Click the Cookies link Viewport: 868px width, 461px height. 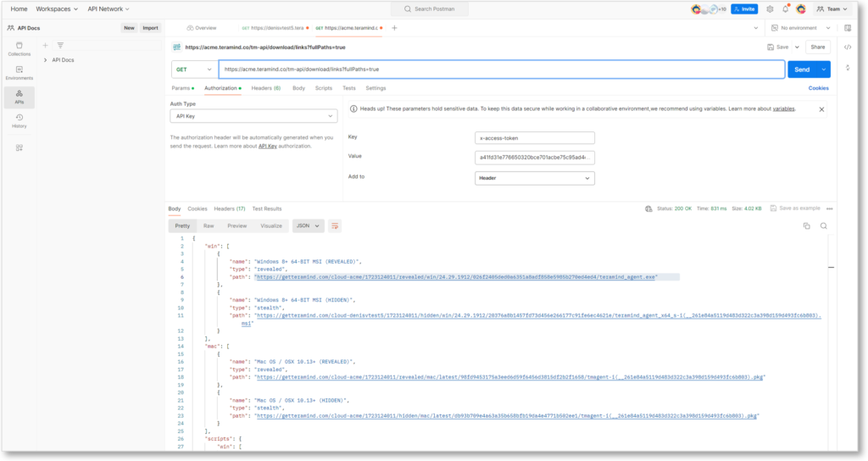(x=818, y=88)
